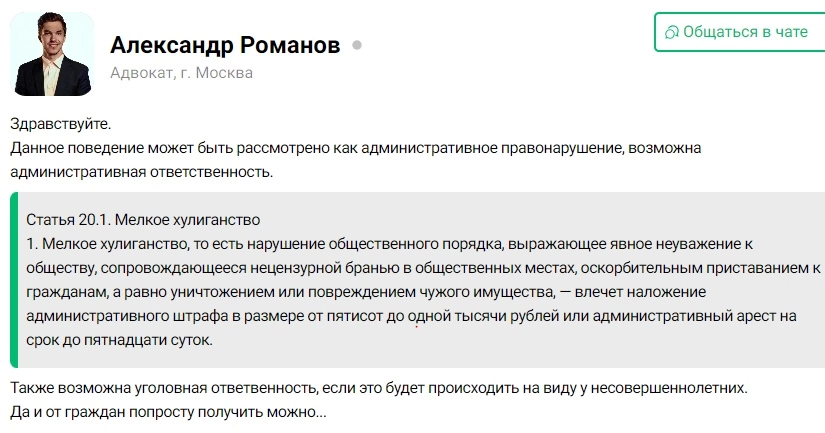825x433 pixels.
Task: Click the quote line starting 'административного штрафа'
Action: tap(411, 316)
